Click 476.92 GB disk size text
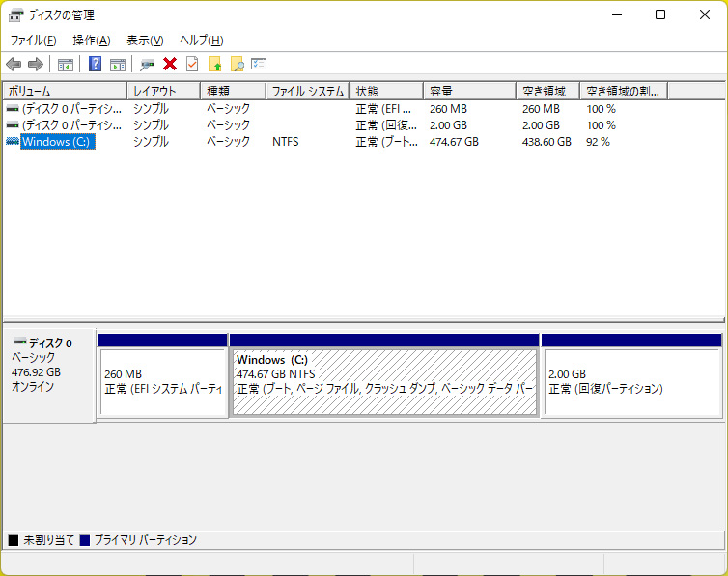 36,372
